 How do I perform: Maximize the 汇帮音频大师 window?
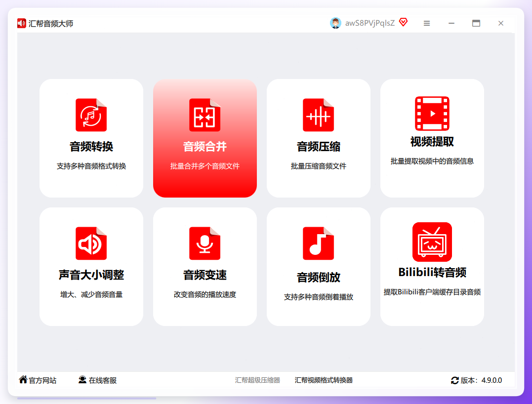tap(476, 23)
